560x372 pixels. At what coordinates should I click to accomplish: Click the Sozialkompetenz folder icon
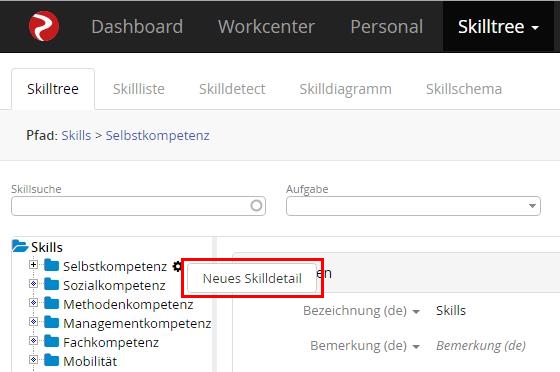pyautogui.click(x=51, y=285)
